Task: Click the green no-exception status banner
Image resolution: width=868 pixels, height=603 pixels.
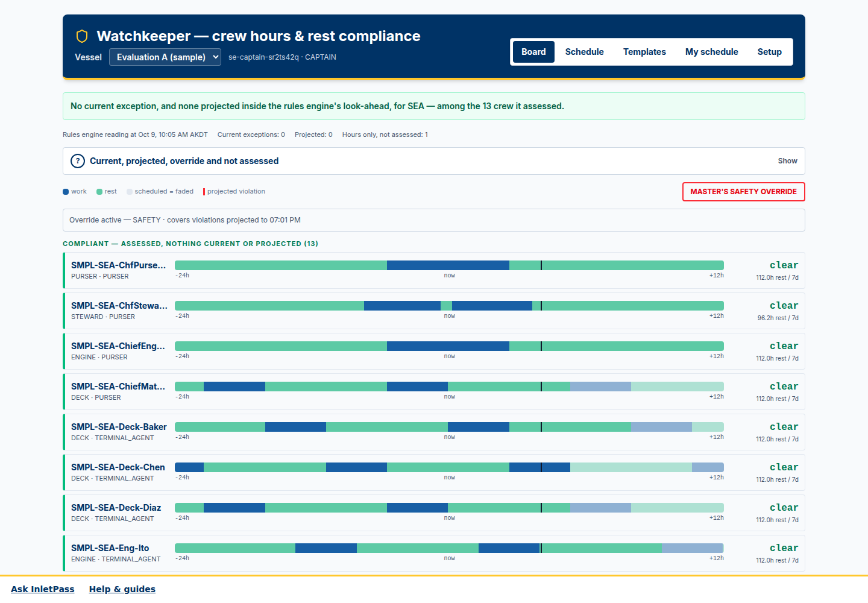Action: (x=434, y=106)
